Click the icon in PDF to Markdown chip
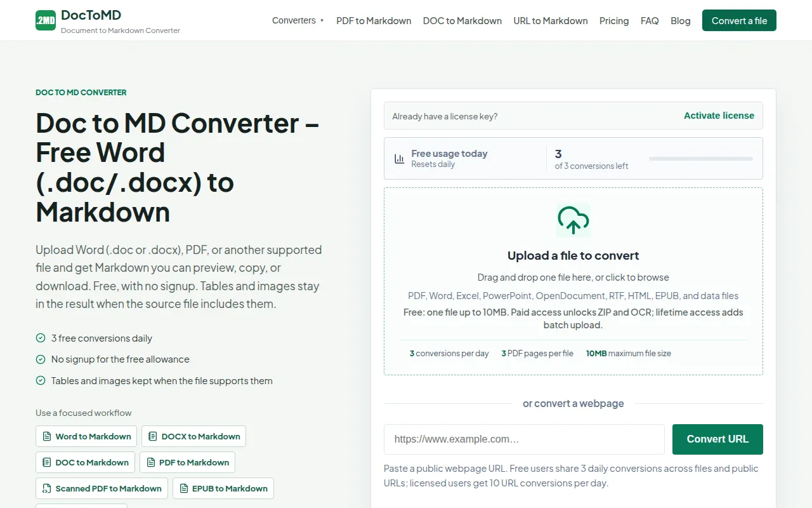Viewport: 812px width, 508px height. click(x=151, y=462)
